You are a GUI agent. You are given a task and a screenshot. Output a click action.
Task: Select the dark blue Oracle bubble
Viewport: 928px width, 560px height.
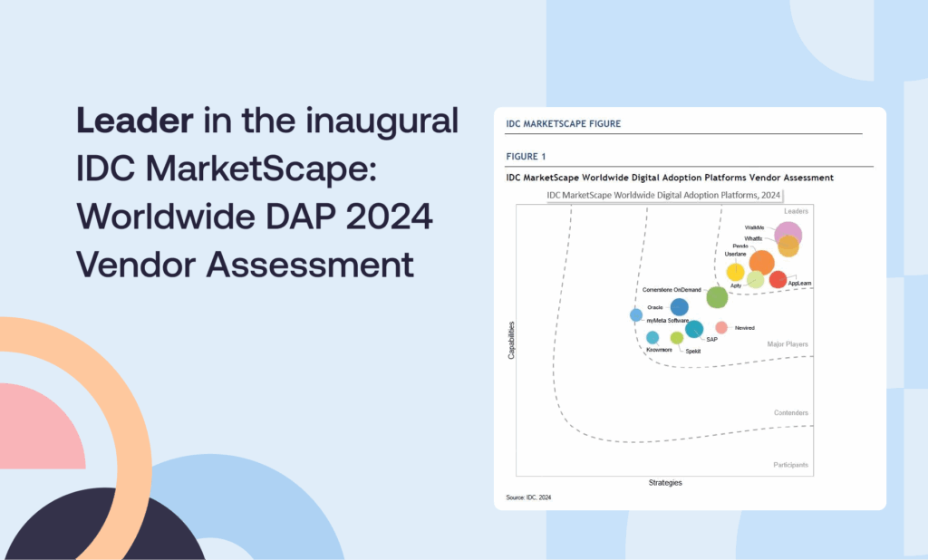[x=680, y=306]
